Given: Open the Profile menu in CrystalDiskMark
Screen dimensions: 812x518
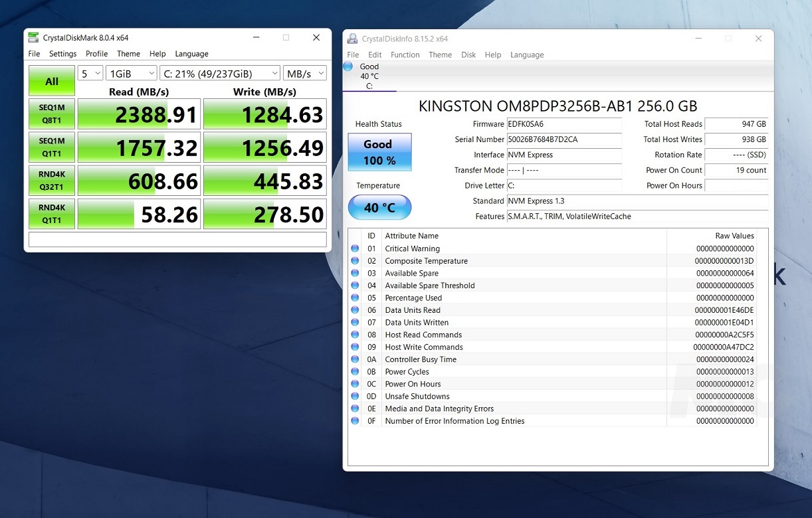Looking at the screenshot, I should (96, 54).
